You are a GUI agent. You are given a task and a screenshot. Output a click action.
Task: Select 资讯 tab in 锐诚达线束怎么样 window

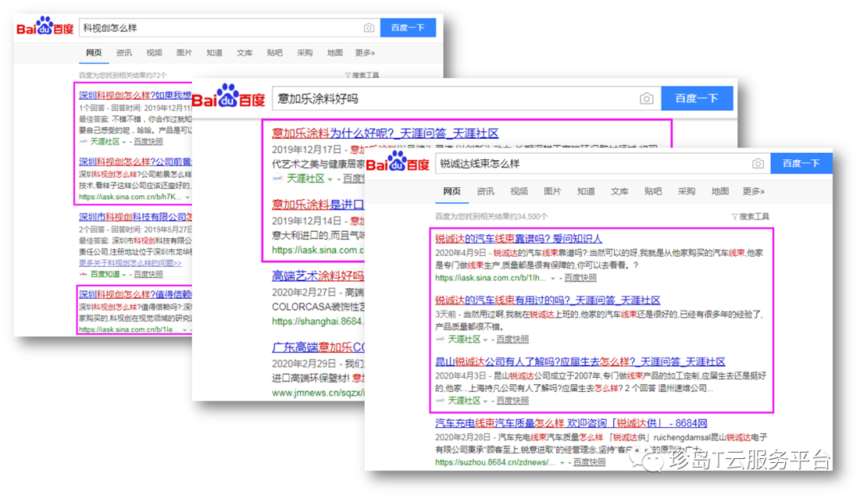click(485, 191)
